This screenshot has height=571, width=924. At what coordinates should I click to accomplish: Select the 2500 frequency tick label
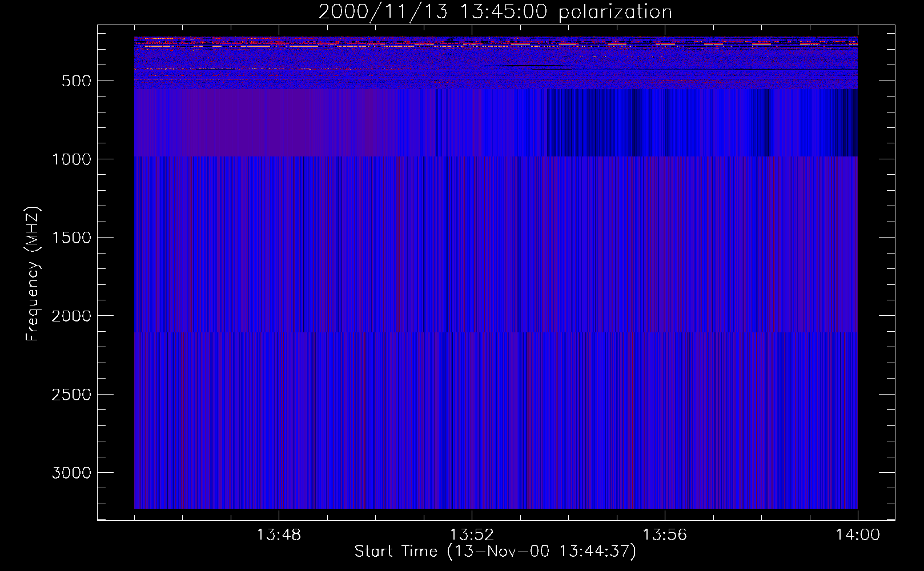[71, 395]
